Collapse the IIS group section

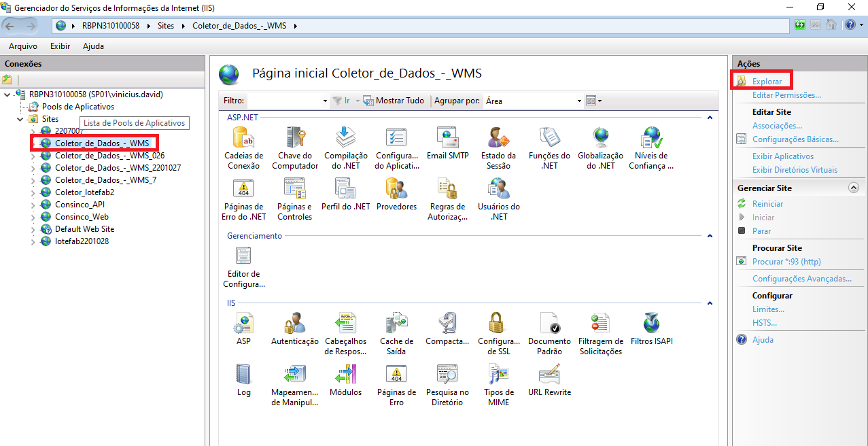coord(710,303)
